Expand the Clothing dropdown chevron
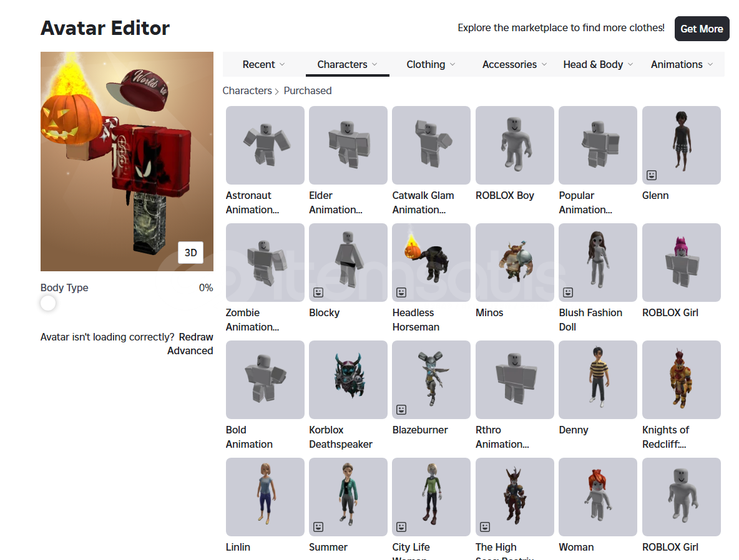 coord(453,64)
